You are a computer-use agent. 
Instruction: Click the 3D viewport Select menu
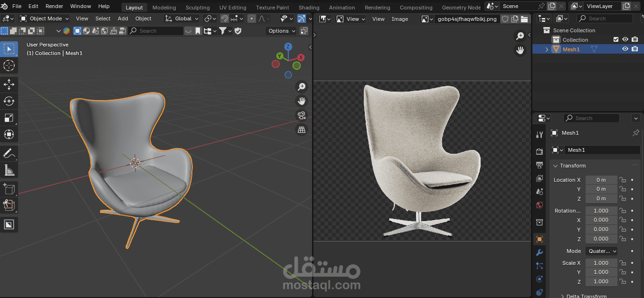(x=103, y=19)
